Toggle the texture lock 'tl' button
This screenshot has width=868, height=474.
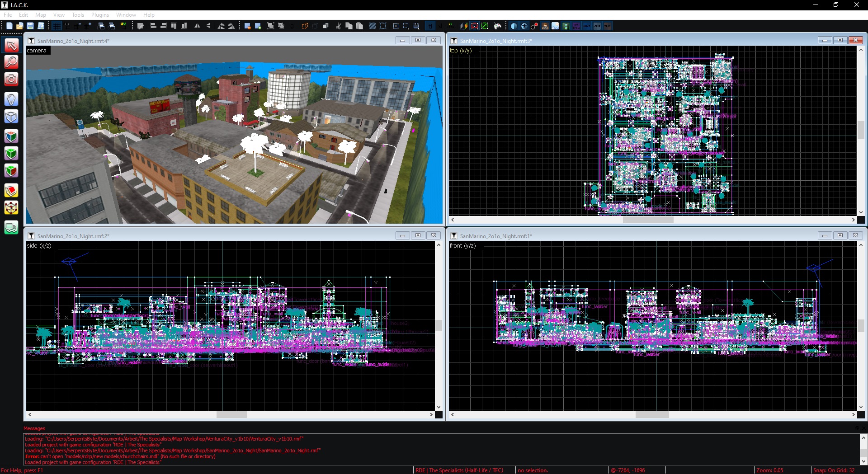(430, 26)
